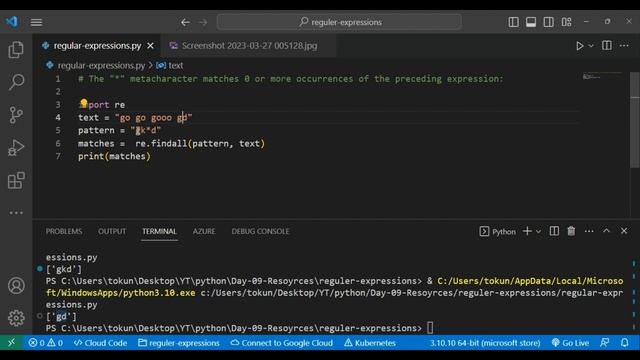640x360 pixels.
Task: Click Cloud Code in status bar
Action: [100, 343]
